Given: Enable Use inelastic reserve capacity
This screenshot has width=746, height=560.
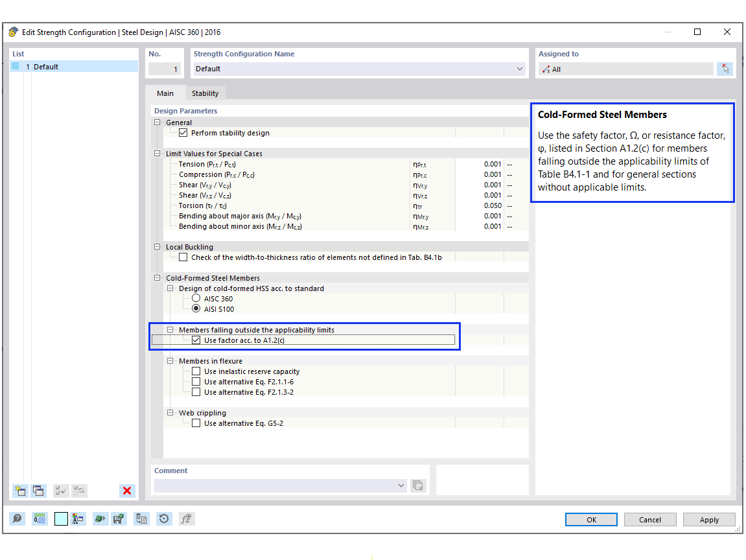Looking at the screenshot, I should point(196,371).
